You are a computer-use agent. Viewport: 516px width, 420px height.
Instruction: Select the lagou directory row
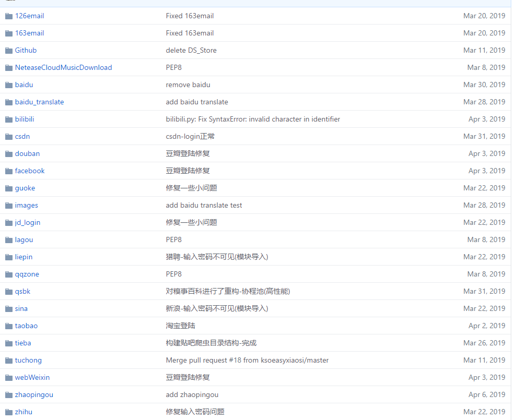point(24,239)
